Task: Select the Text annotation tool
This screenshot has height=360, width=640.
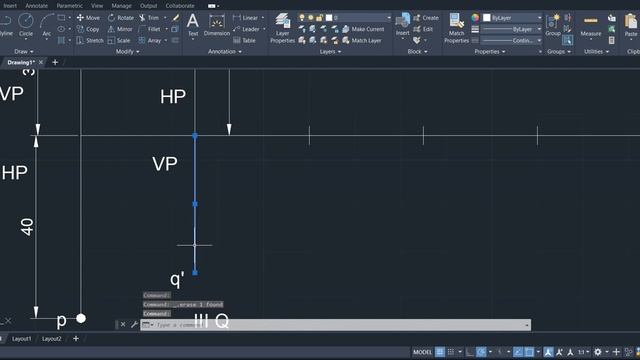Action: coord(193,25)
